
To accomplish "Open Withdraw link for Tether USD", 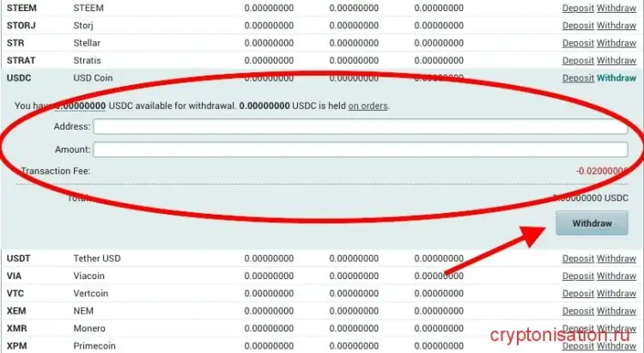I will (616, 259).
